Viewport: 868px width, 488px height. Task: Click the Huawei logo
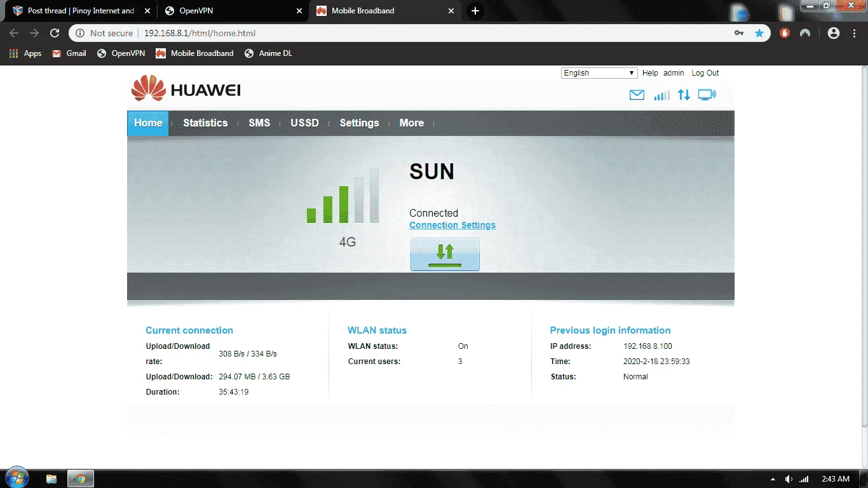click(186, 89)
